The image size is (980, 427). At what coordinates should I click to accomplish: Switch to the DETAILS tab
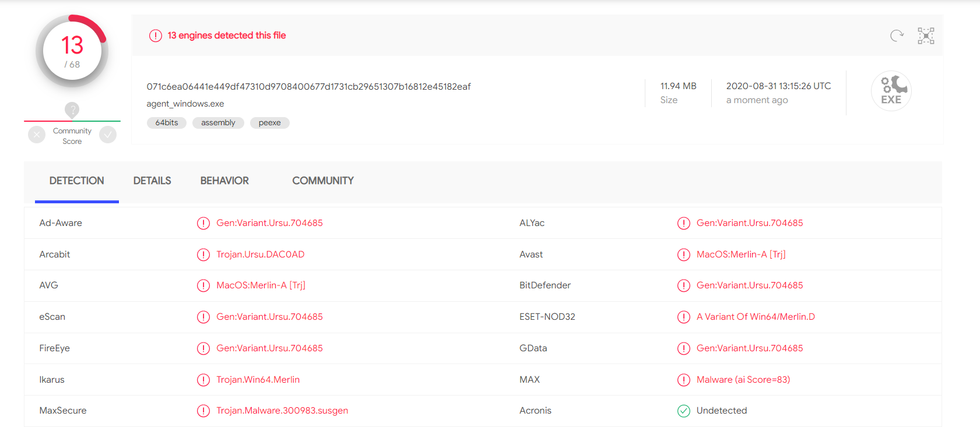(152, 181)
